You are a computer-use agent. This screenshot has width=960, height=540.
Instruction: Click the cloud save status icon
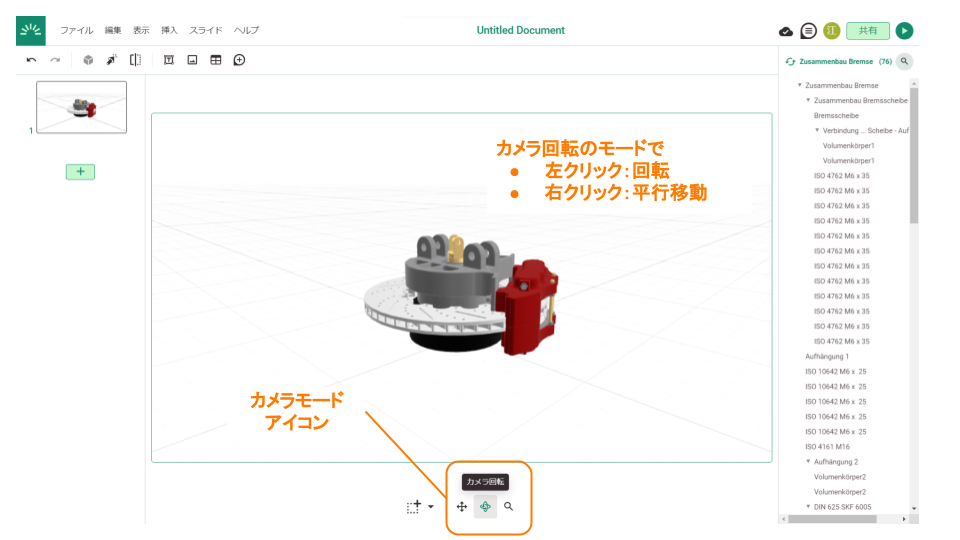tap(786, 31)
